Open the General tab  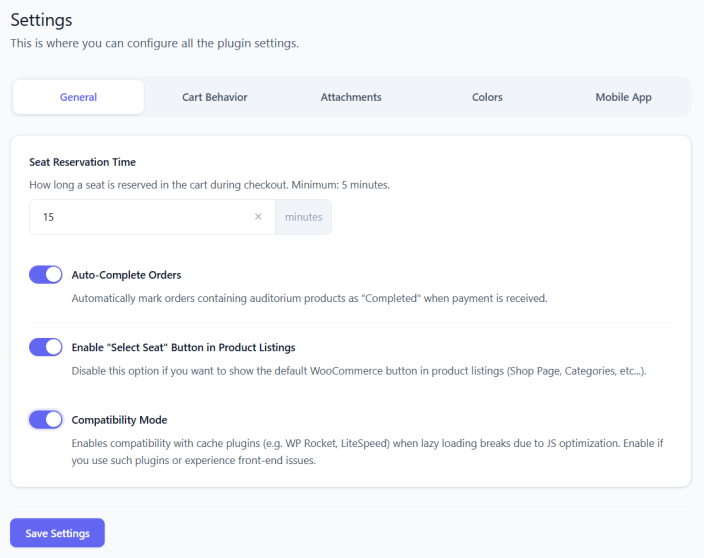click(x=78, y=97)
